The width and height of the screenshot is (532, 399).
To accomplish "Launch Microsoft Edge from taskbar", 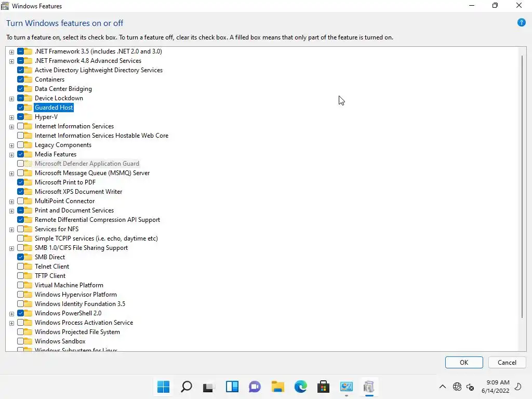I will 300,387.
